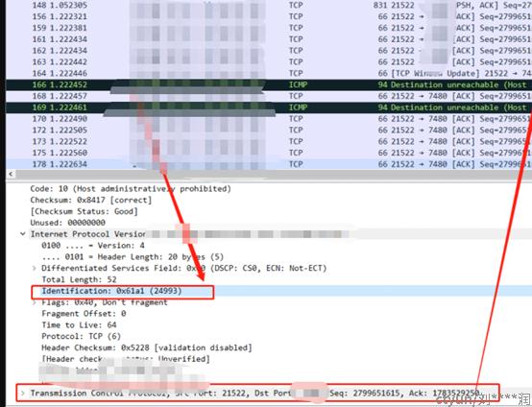Collapse the Internet Protocol Version tree
The width and height of the screenshot is (532, 407).
tap(23, 234)
